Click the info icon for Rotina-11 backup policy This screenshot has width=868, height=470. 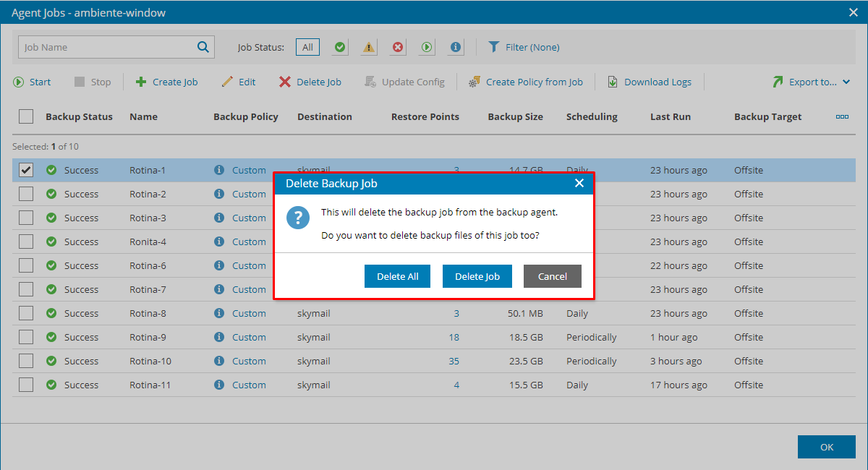[219, 385]
